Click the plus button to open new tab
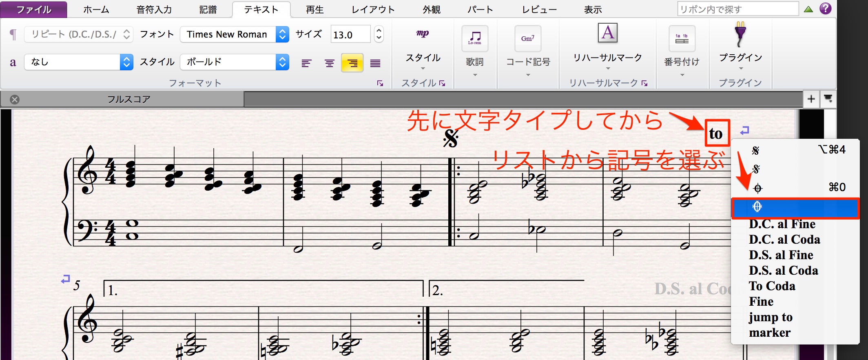This screenshot has width=868, height=360. 811,99
